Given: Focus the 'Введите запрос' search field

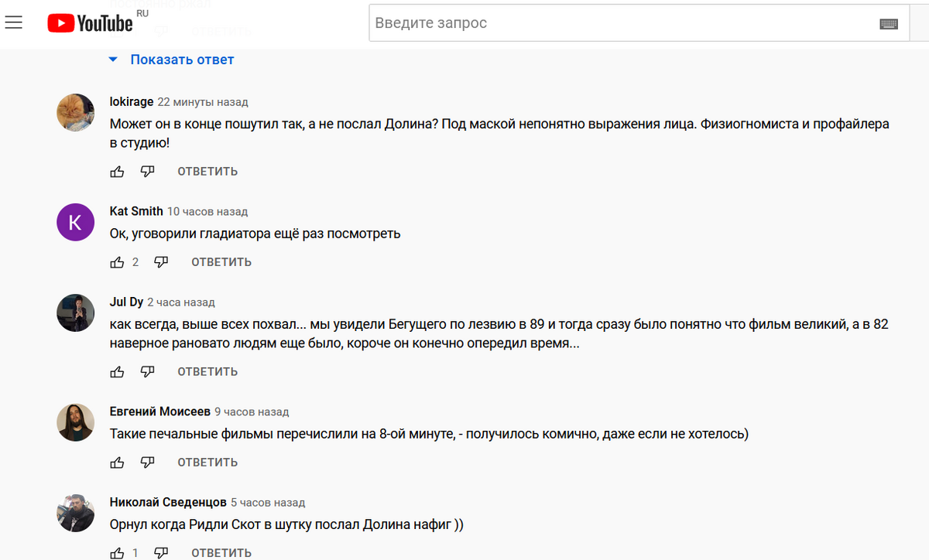Looking at the screenshot, I should [x=619, y=23].
